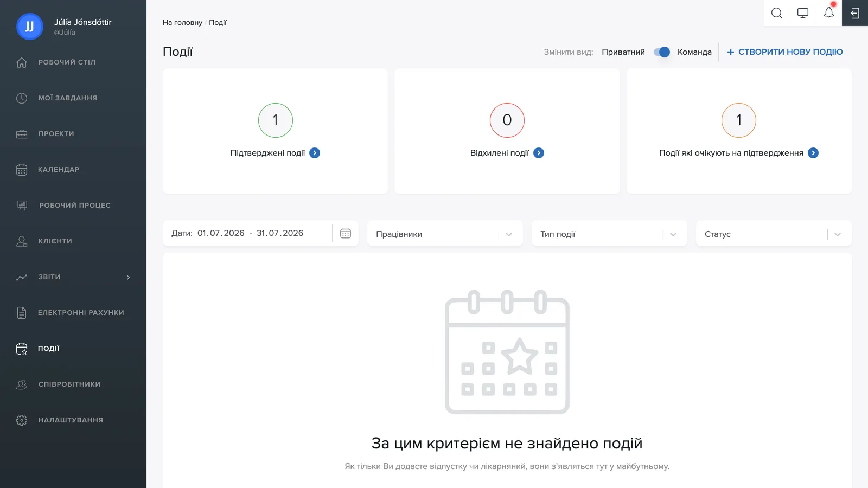The width and height of the screenshot is (868, 488).
Task: Click the date range field 01.07.2026 - 31.07.2026
Action: pos(250,233)
